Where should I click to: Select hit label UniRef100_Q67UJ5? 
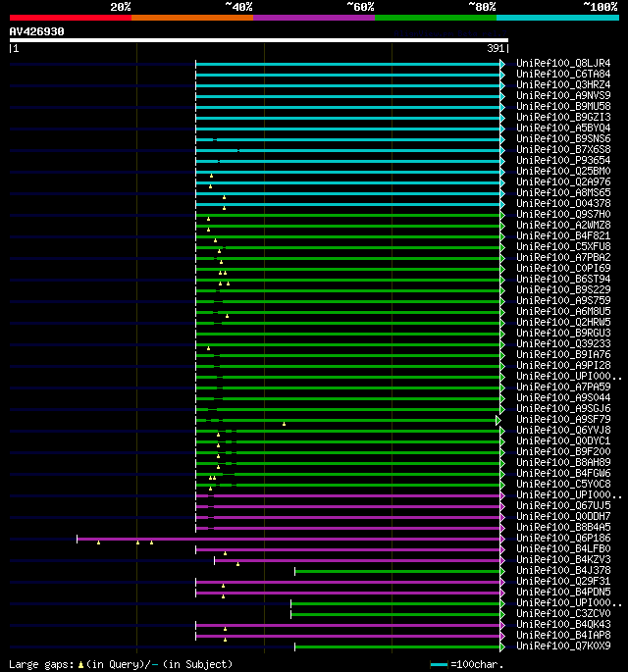(x=563, y=505)
